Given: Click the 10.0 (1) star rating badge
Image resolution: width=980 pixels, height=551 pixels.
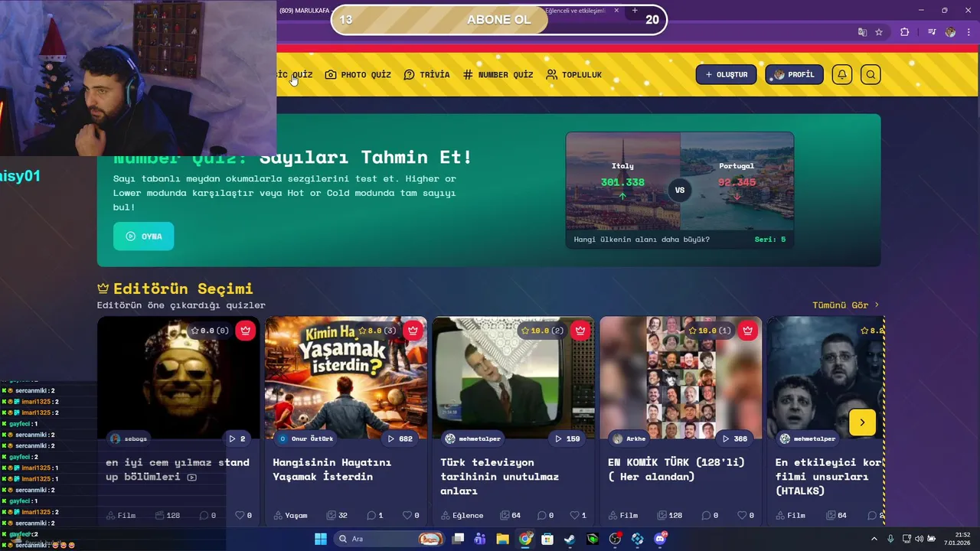Looking at the screenshot, I should 710,331.
